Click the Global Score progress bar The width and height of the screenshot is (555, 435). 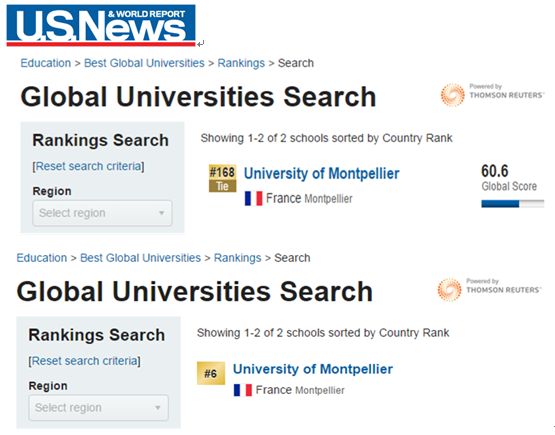(x=513, y=204)
